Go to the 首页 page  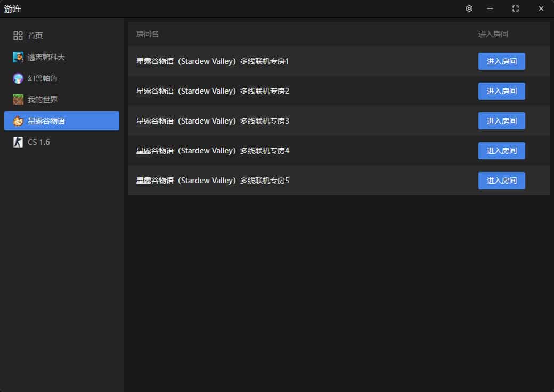[62, 36]
